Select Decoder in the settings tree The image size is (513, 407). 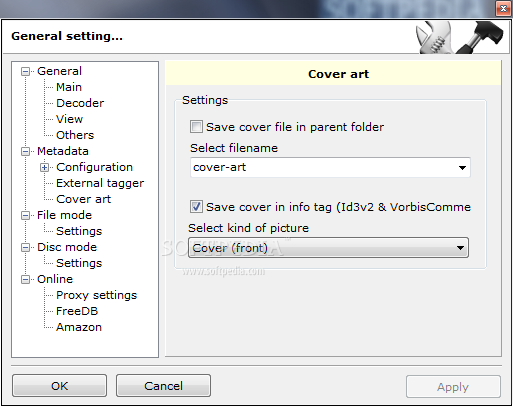pos(80,103)
